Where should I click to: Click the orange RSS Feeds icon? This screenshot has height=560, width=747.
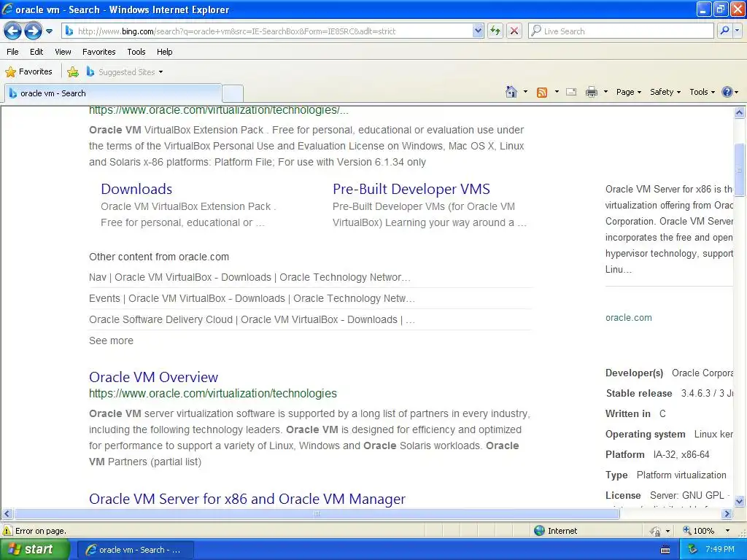pyautogui.click(x=542, y=93)
